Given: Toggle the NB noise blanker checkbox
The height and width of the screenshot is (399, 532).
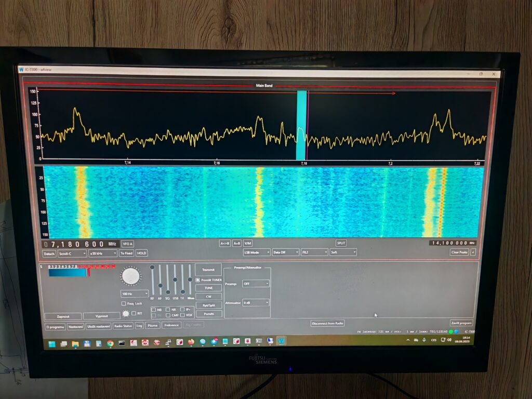Looking at the screenshot, I should coord(154,309).
